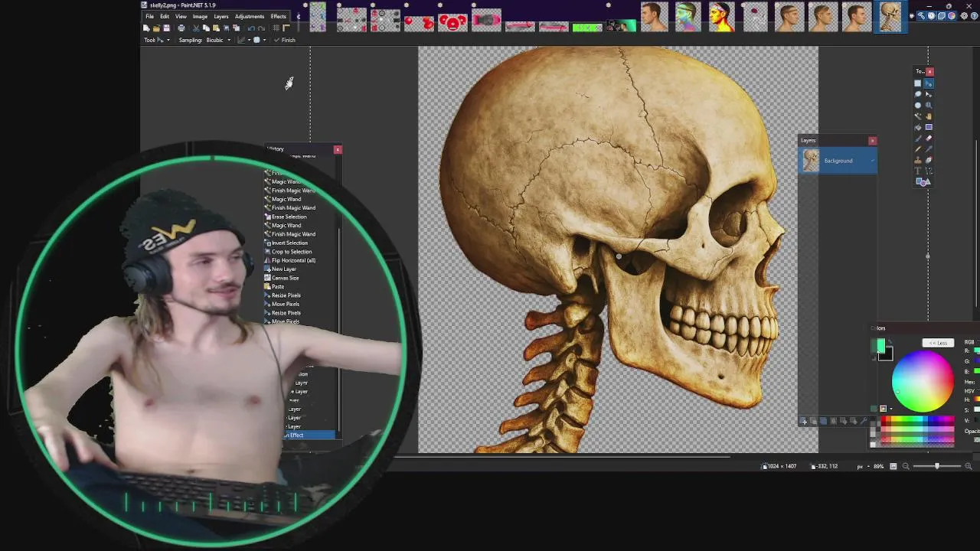This screenshot has height=551, width=980.
Task: Select the Move Selected Pixels tool
Action: 929,83
